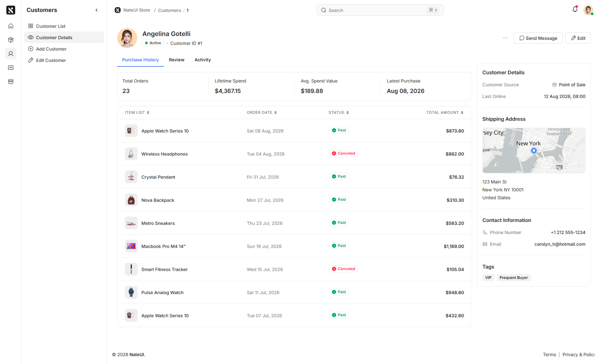595x364 pixels.
Task: Click the Macbook Pro M4 product thumbnail
Action: click(x=131, y=246)
